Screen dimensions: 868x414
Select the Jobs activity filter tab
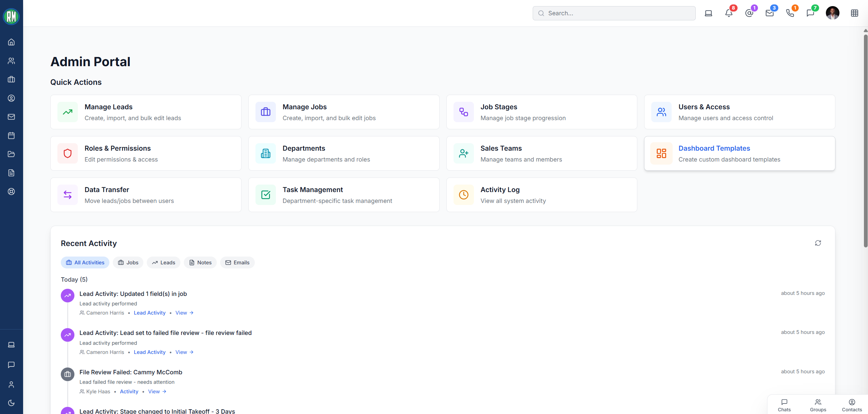tap(128, 263)
